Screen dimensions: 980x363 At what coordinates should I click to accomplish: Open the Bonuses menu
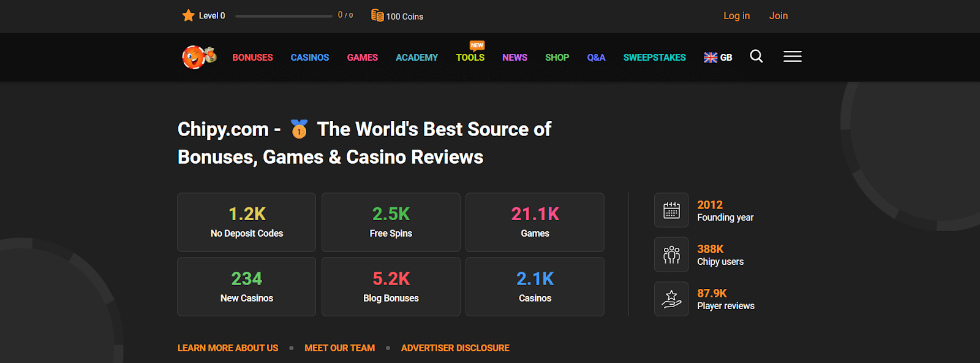pos(252,58)
